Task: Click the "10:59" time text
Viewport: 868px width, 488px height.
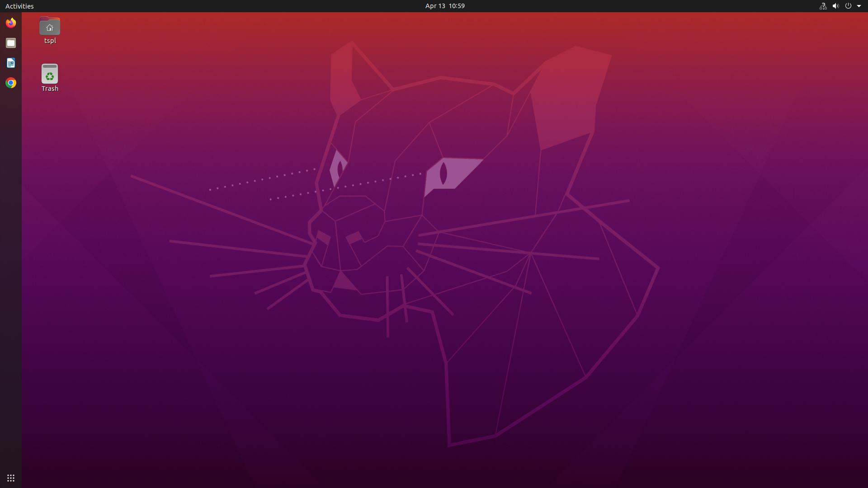Action: tap(457, 6)
